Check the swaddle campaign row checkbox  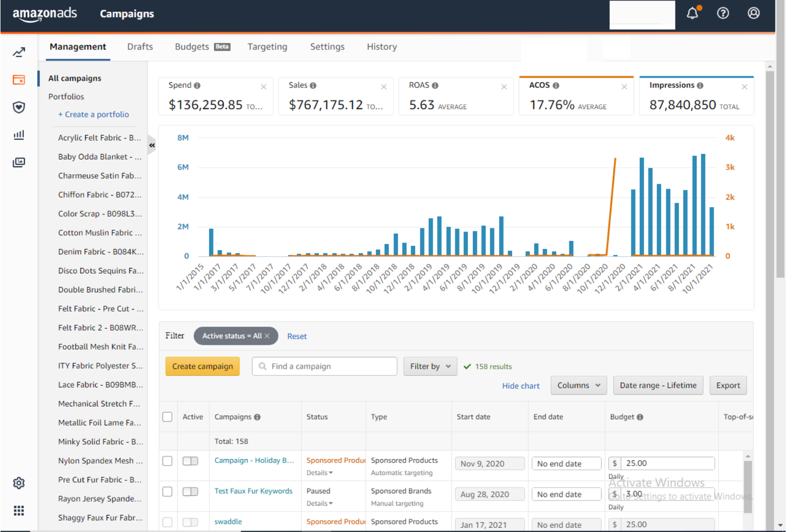pos(167,522)
